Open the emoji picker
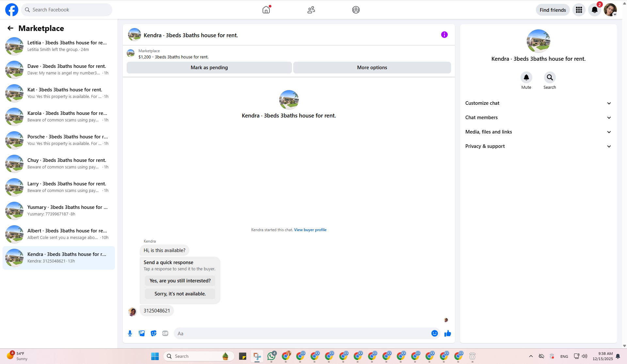 (435, 333)
